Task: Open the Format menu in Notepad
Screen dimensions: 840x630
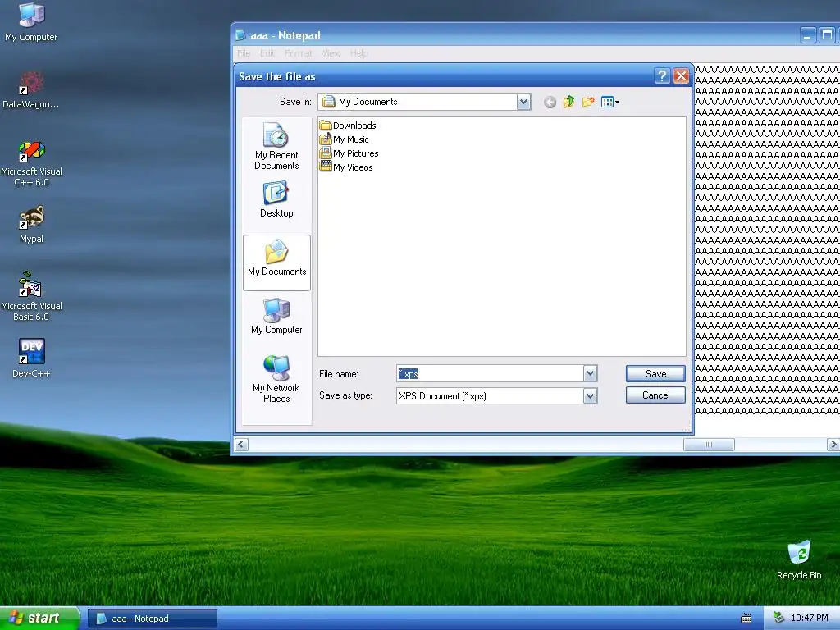Action: point(299,53)
